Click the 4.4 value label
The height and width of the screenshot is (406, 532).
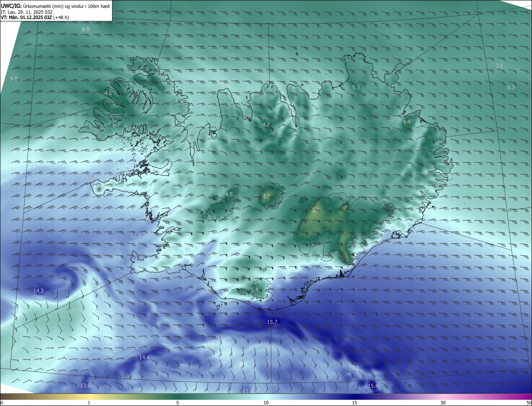(406, 122)
